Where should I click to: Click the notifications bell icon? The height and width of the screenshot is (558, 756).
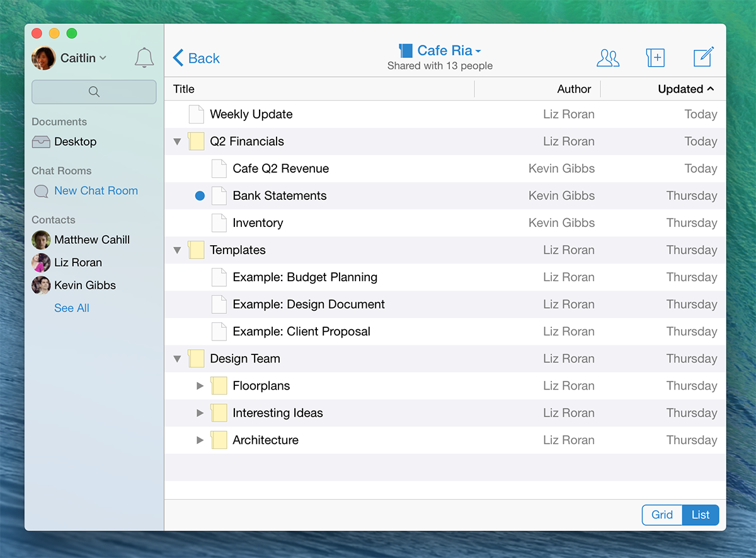144,58
